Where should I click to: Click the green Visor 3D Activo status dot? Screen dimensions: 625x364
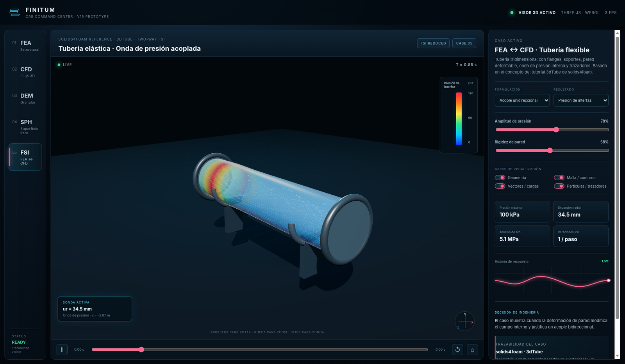pyautogui.click(x=512, y=12)
